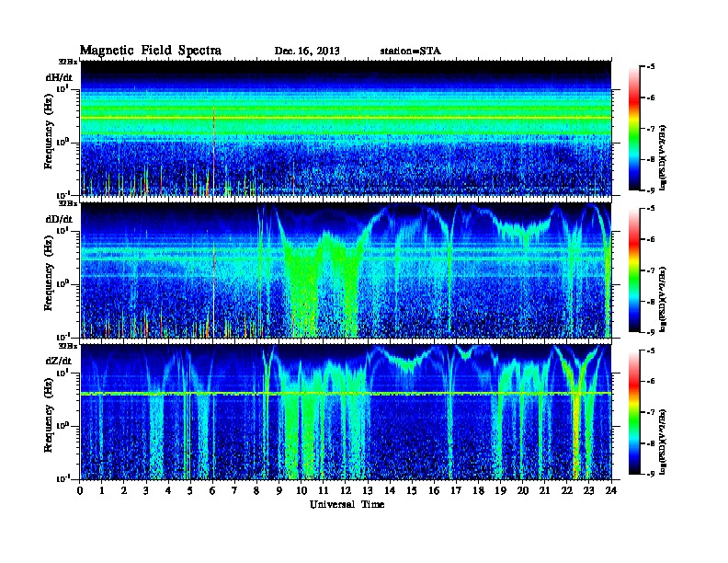Click the -5 tick of dH/dt color bar
Screen dimensions: 728x563
tap(651, 67)
